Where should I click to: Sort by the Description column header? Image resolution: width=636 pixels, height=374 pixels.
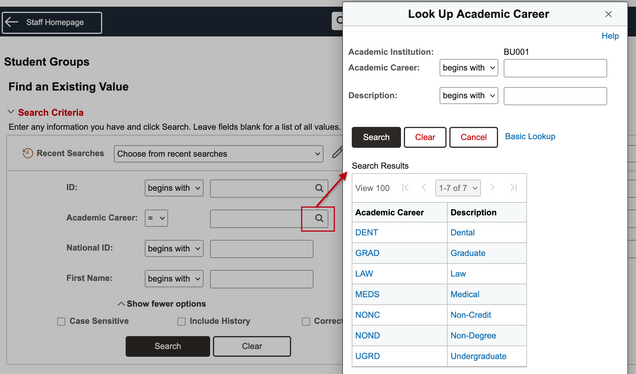[x=473, y=213]
